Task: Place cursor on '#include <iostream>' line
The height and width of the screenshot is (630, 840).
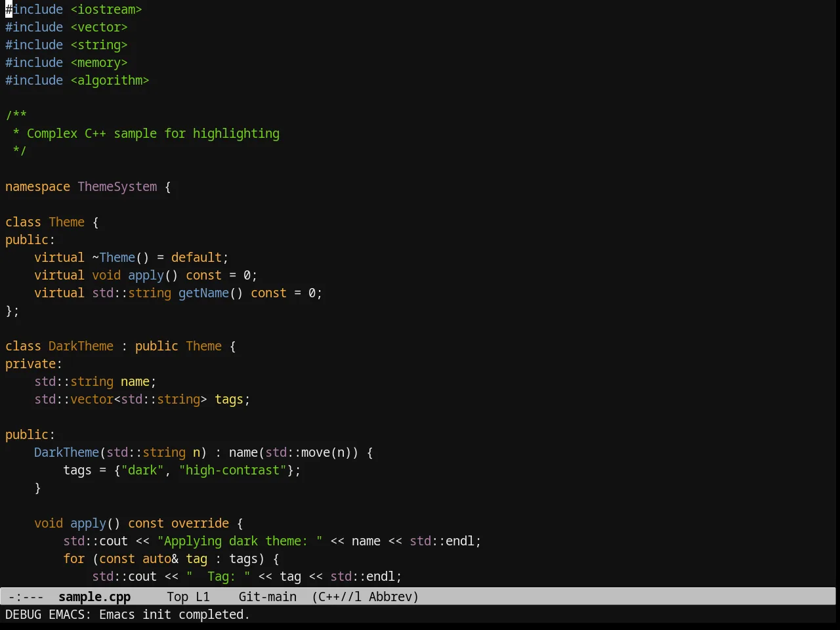Action: (73, 9)
